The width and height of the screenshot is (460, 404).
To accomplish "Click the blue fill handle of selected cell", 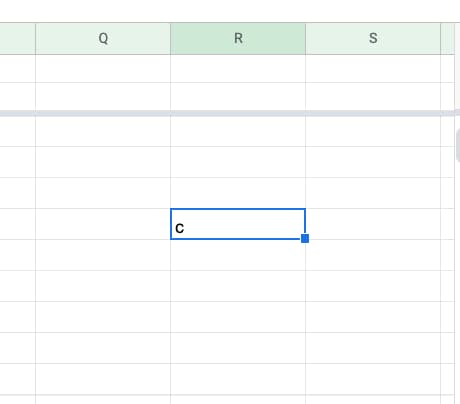I will (x=305, y=238).
